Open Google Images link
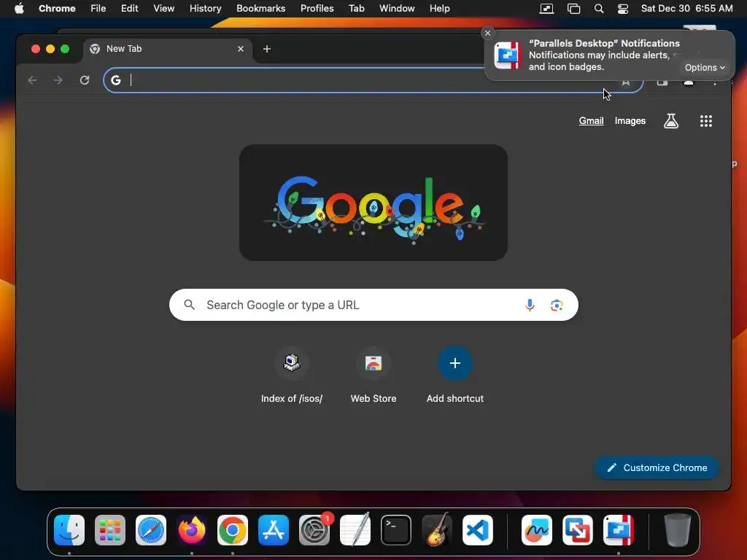Viewport: 747px width, 560px height. 630,121
